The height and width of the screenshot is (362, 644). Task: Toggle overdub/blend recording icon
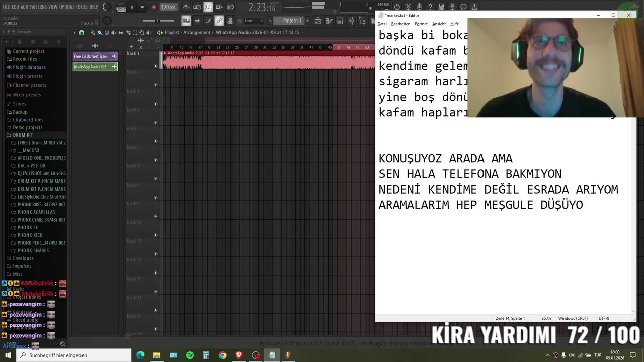[x=219, y=7]
